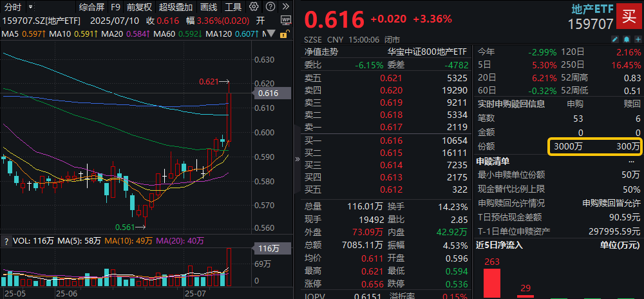The width and height of the screenshot is (644, 299).
Task: Click the 赎回 份额 value 300万
Action: [x=629, y=146]
